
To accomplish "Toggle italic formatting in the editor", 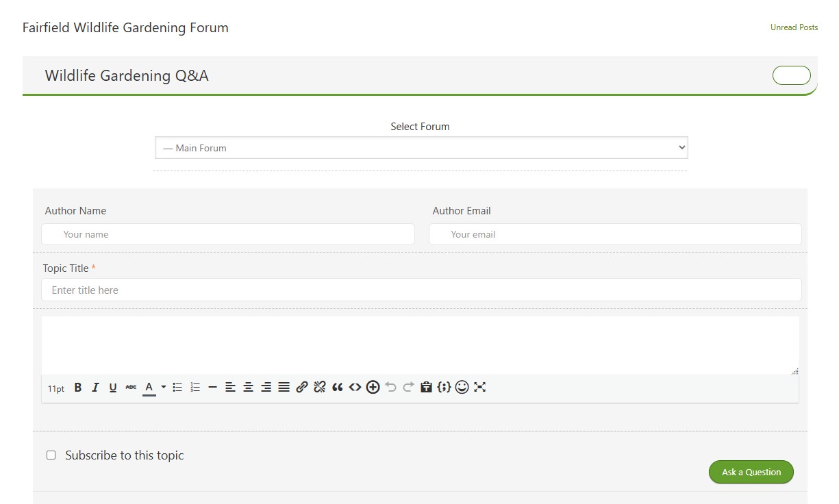I will 95,388.
